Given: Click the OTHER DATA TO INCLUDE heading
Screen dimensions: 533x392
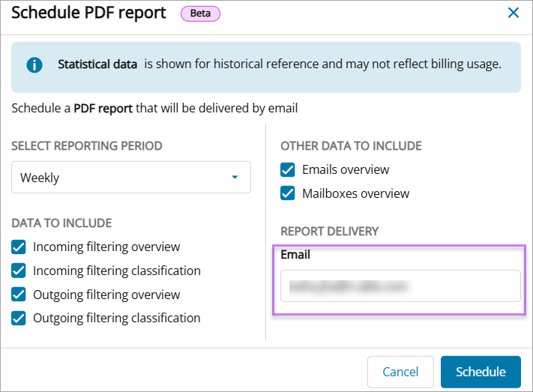Looking at the screenshot, I should click(351, 146).
